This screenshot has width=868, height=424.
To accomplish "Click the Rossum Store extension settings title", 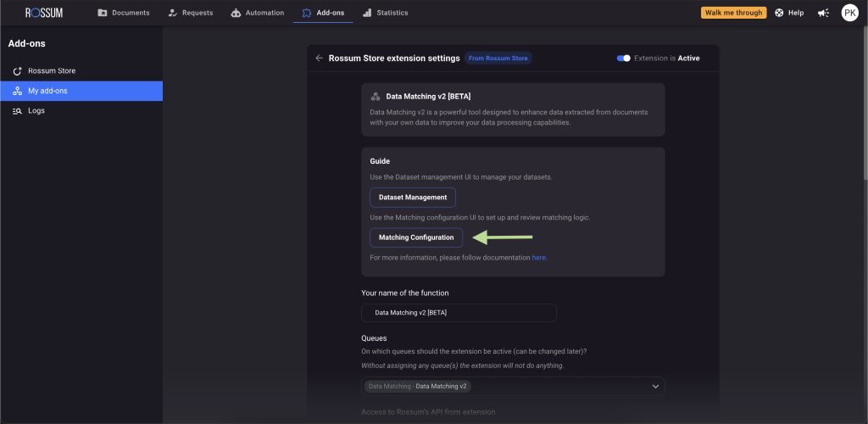I will [394, 59].
